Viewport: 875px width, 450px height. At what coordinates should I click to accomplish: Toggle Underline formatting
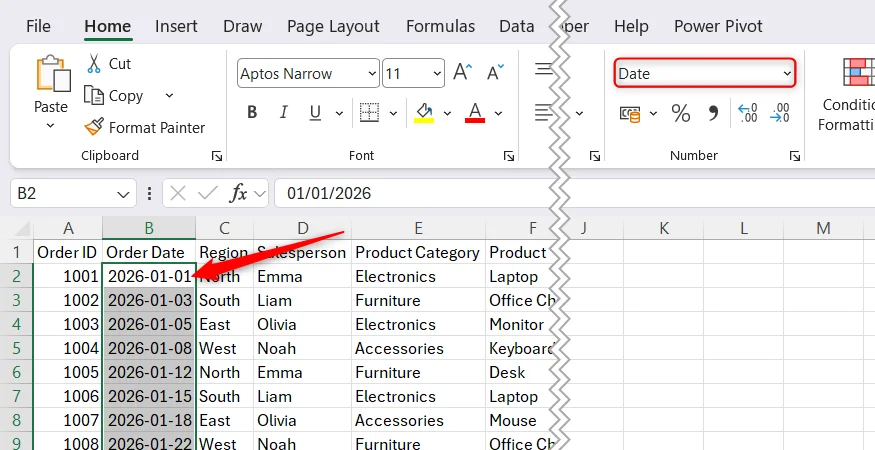pos(315,113)
